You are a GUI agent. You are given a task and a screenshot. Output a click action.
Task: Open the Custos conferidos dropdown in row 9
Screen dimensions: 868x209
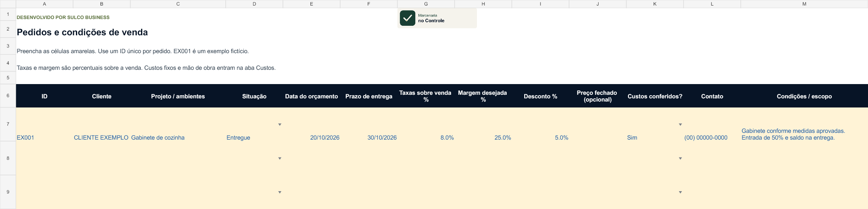[680, 192]
